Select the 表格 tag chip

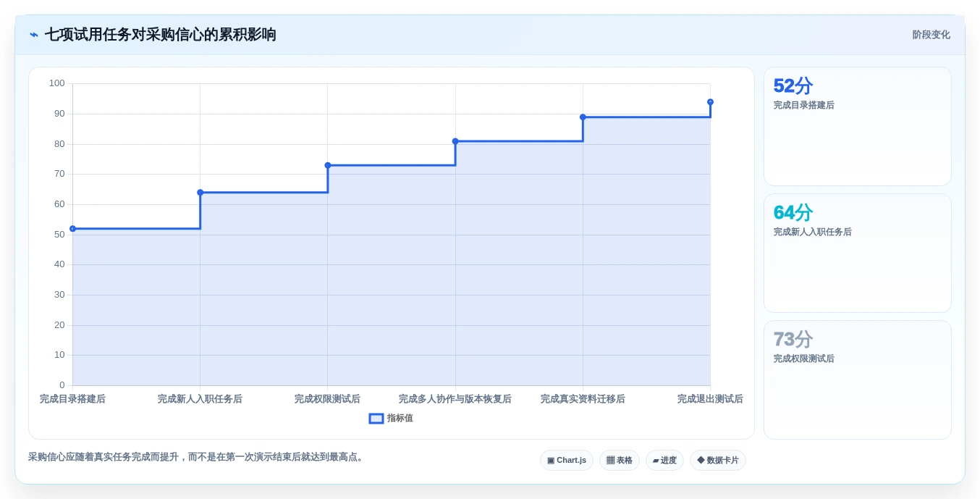[620, 461]
